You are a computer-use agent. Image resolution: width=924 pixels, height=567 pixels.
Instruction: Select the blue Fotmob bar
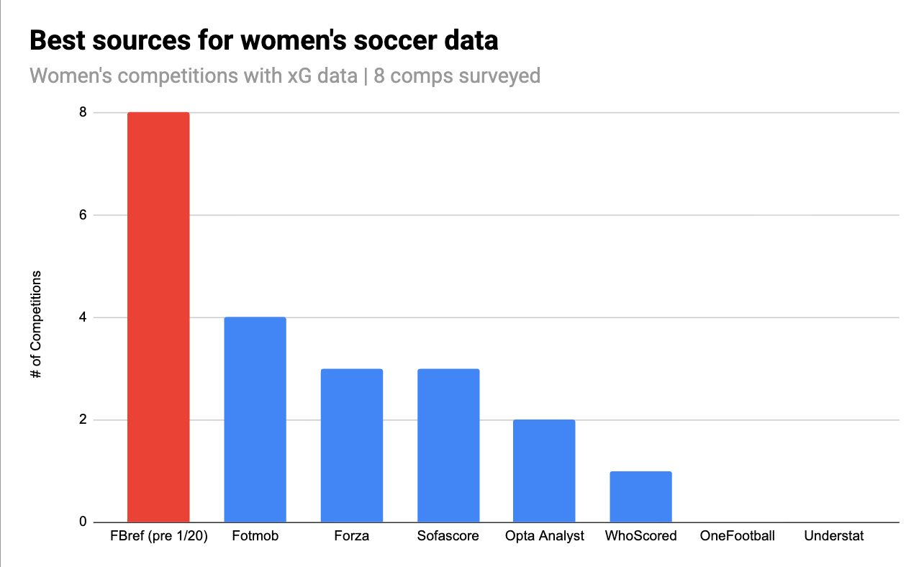pos(255,419)
